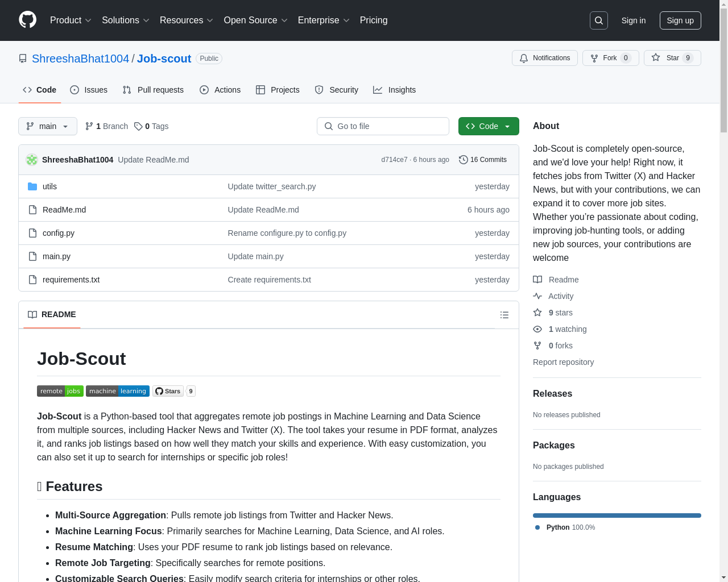Viewport: 728px width, 582px height.
Task: View 1 watching link
Action: click(560, 329)
